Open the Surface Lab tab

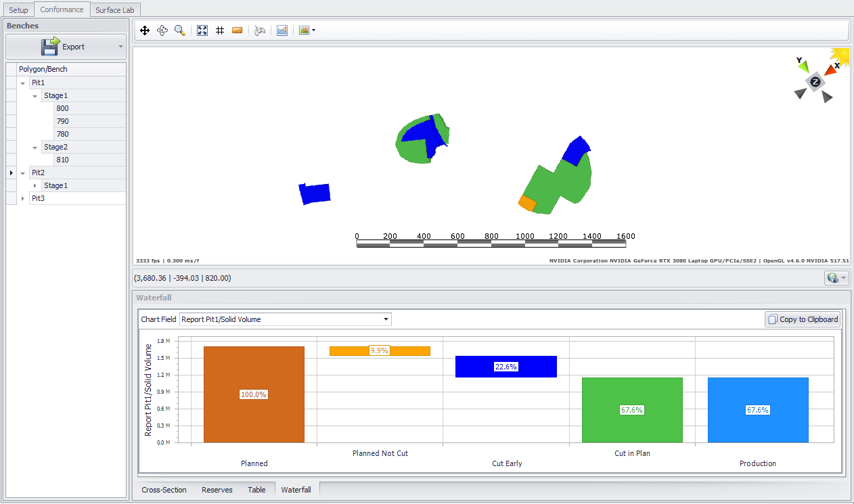click(x=114, y=10)
